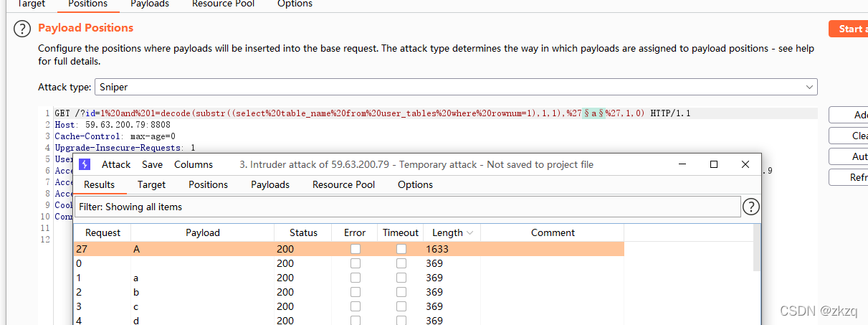Tick Timeout checkbox for payload A row

401,249
